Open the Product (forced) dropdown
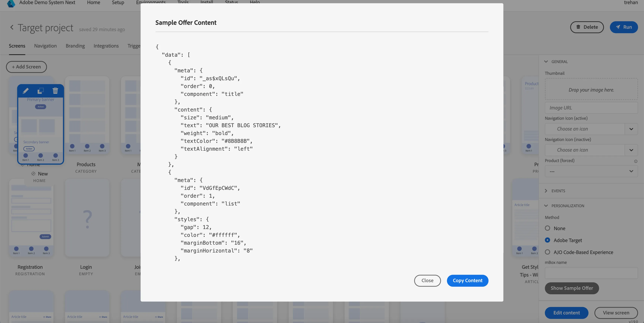This screenshot has width=644, height=323. (x=591, y=171)
